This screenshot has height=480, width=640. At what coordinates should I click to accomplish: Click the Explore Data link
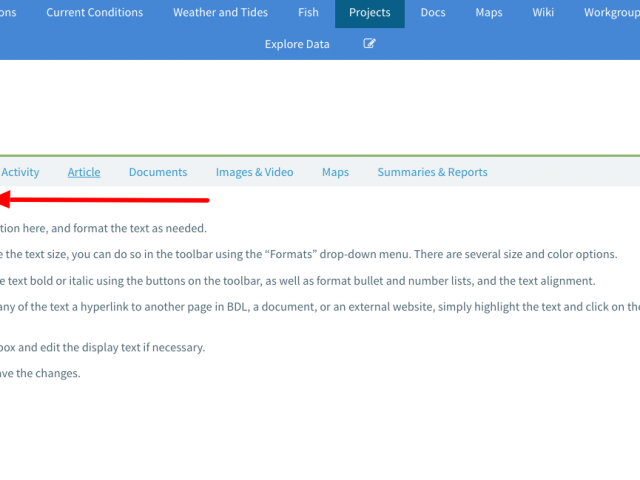point(297,44)
